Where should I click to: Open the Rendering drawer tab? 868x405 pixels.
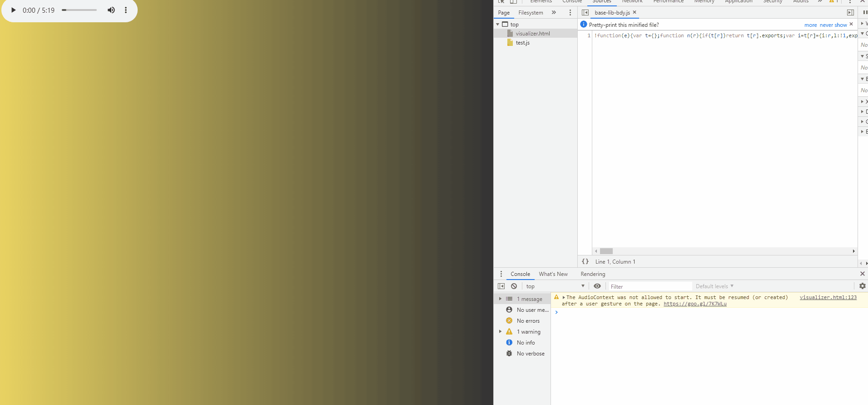(x=593, y=274)
